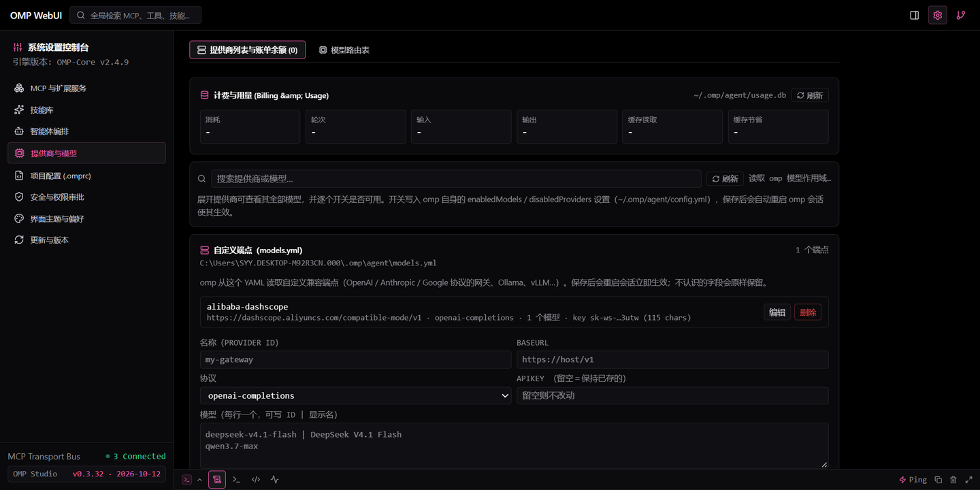The width and height of the screenshot is (980, 490).
Task: Click 刷新 next to provider search box
Action: point(725,179)
